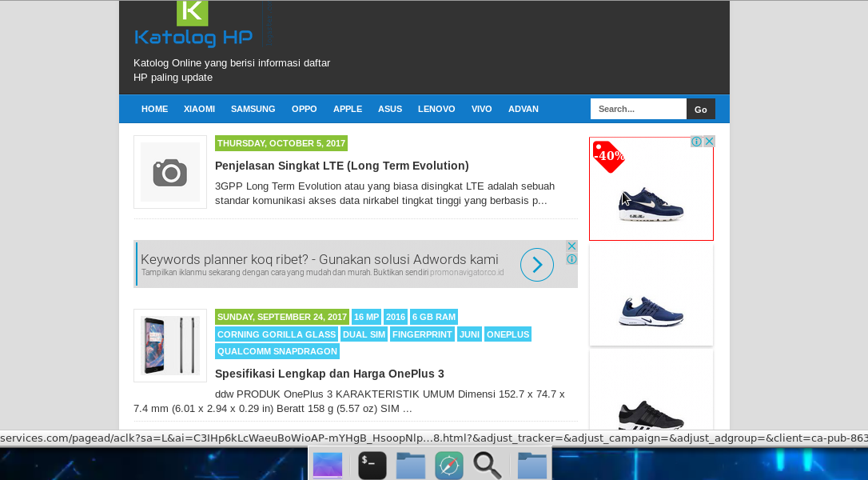Select the Qualcomm Snapdragon tag
The width and height of the screenshot is (868, 480).
[x=277, y=351]
